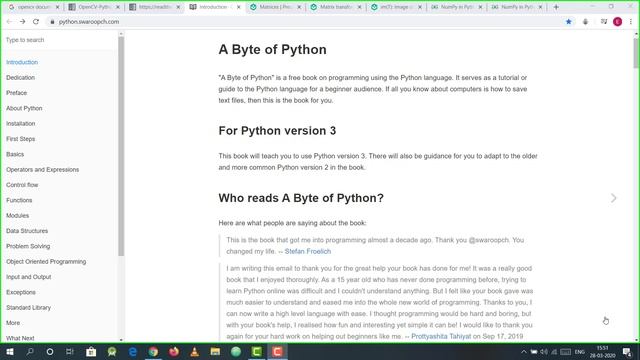Open the More chapter in sidebar
Image resolution: width=640 pixels, height=360 pixels.
click(13, 323)
